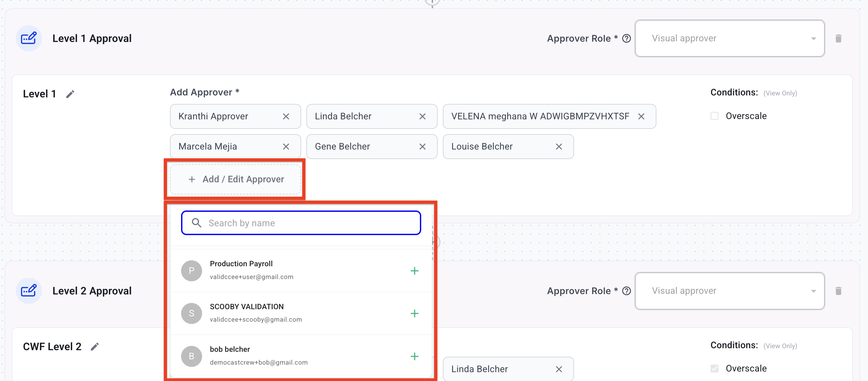The width and height of the screenshot is (868, 381).
Task: Open help icon for Level 1 Approver Role
Action: (x=627, y=38)
